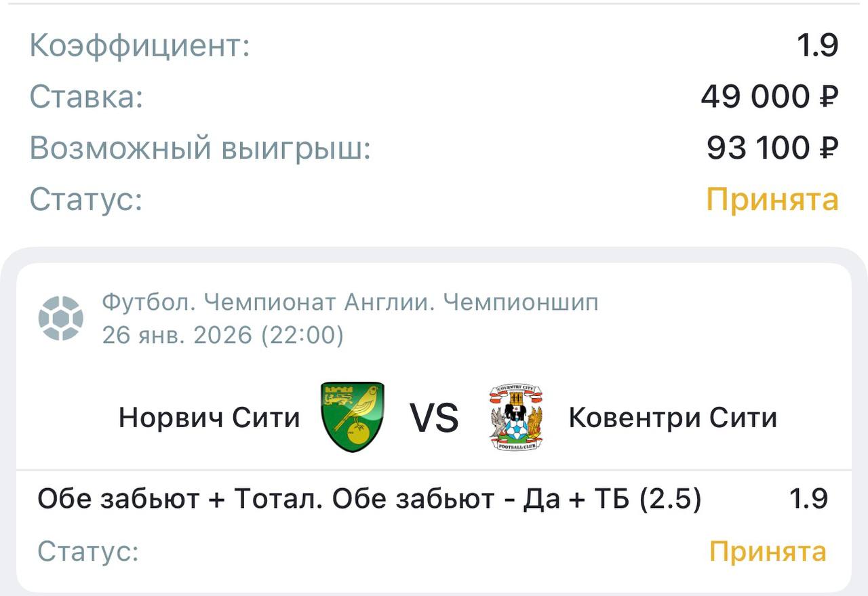868x596 pixels.
Task: Click the Норвич Сити team name
Action: point(209,418)
